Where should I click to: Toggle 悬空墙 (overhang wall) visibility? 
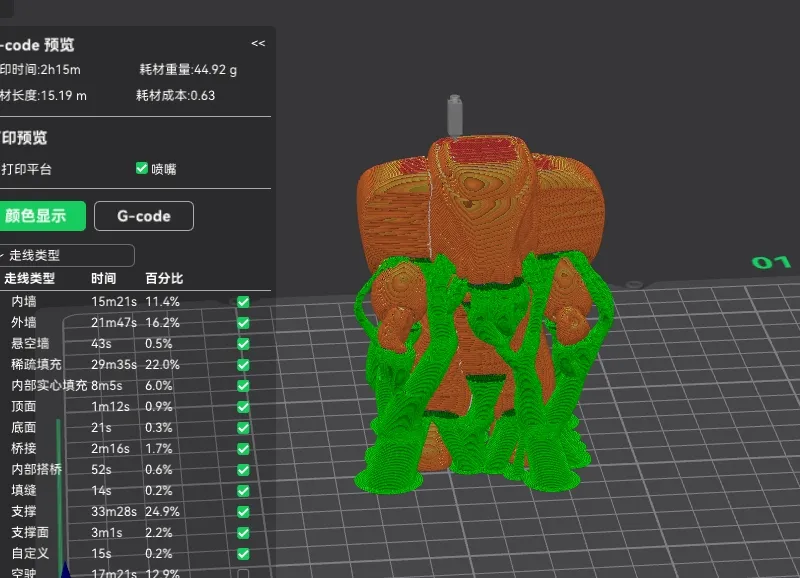(x=243, y=343)
